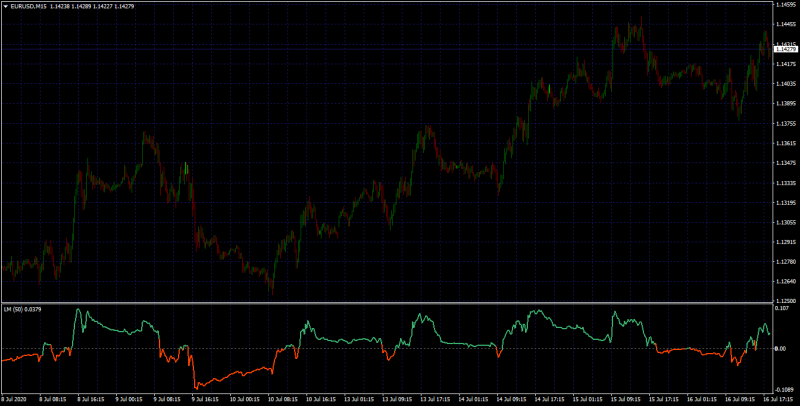
Task: Click the indicator zero level 0.00 label
Action: [780, 349]
